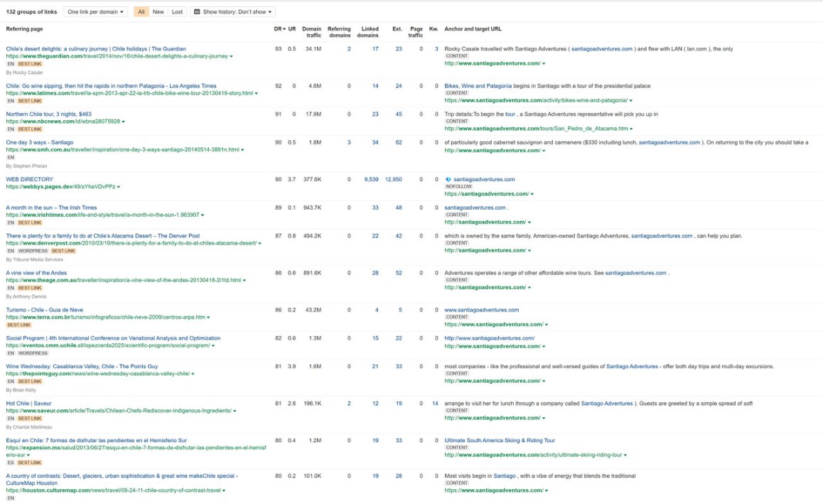
Task: Click keywords value 14 in Saveur row
Action: tap(435, 403)
